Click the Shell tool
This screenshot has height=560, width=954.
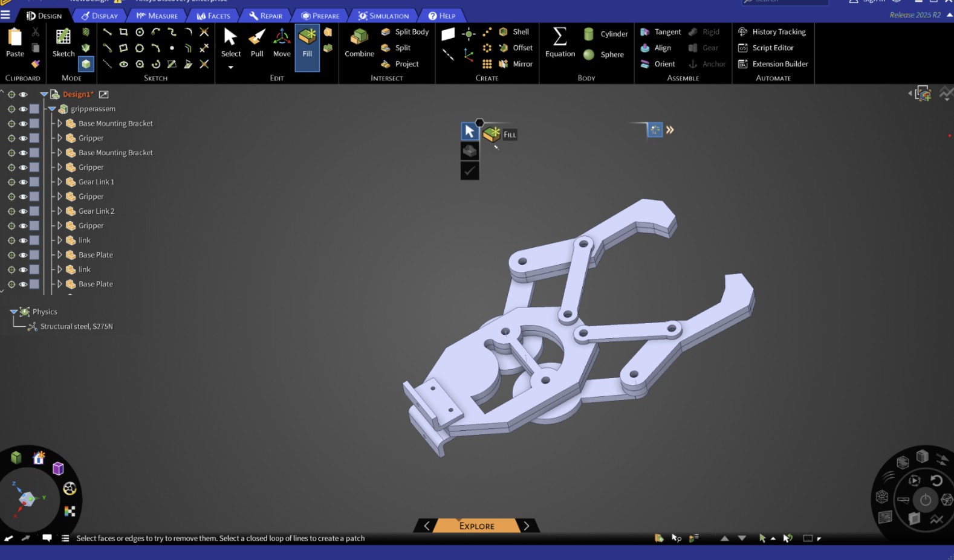click(514, 31)
